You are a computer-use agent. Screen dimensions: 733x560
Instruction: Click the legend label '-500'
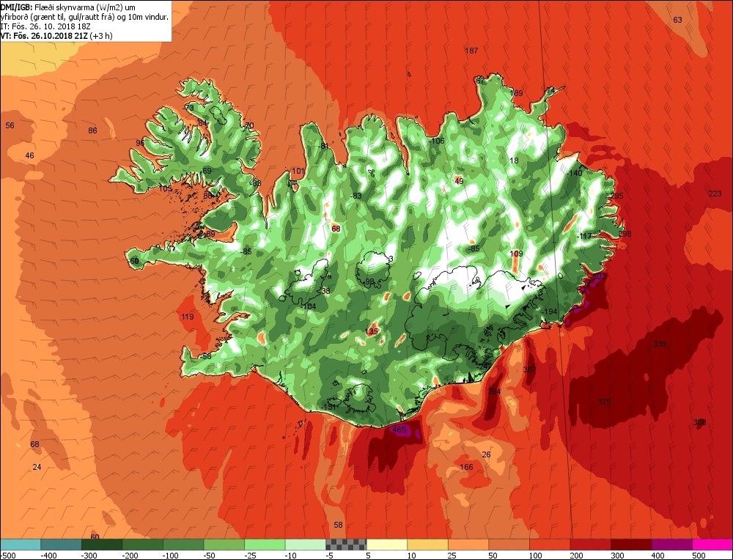[x=8, y=556]
